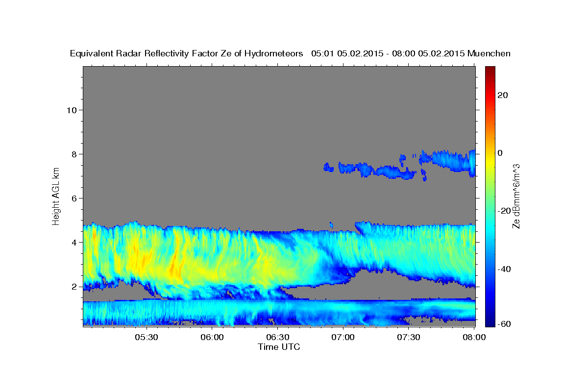Click the height tick label 8
The height and width of the screenshot is (392, 588).
tap(74, 154)
